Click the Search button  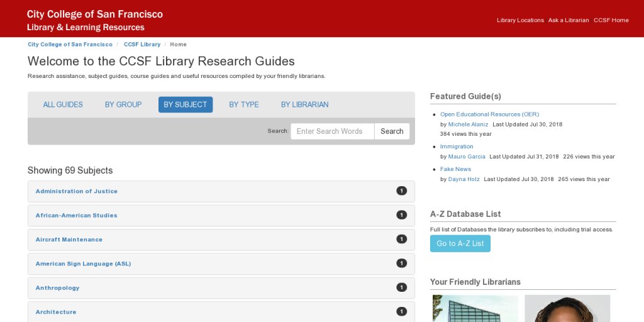(392, 131)
